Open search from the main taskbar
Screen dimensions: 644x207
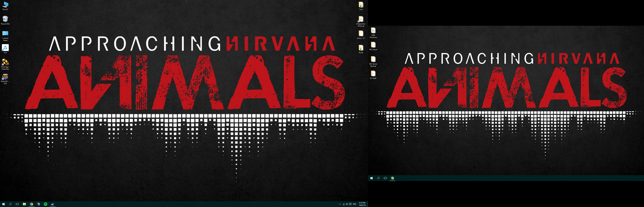[x=10, y=204]
